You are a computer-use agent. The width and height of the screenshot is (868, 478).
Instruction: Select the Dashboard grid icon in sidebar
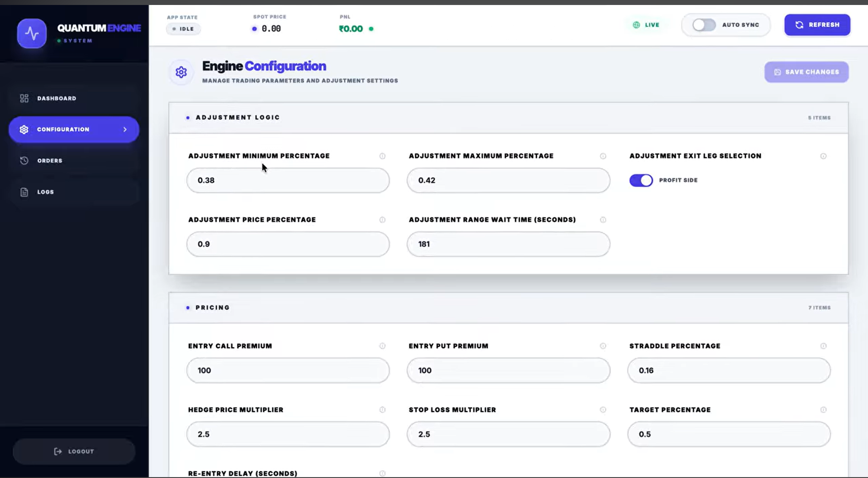pos(24,98)
